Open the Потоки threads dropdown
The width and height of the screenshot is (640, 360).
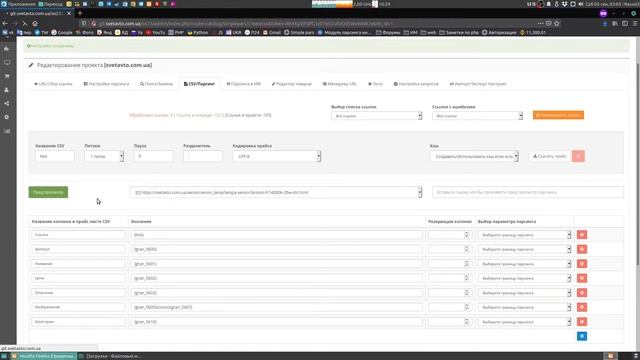pos(104,156)
